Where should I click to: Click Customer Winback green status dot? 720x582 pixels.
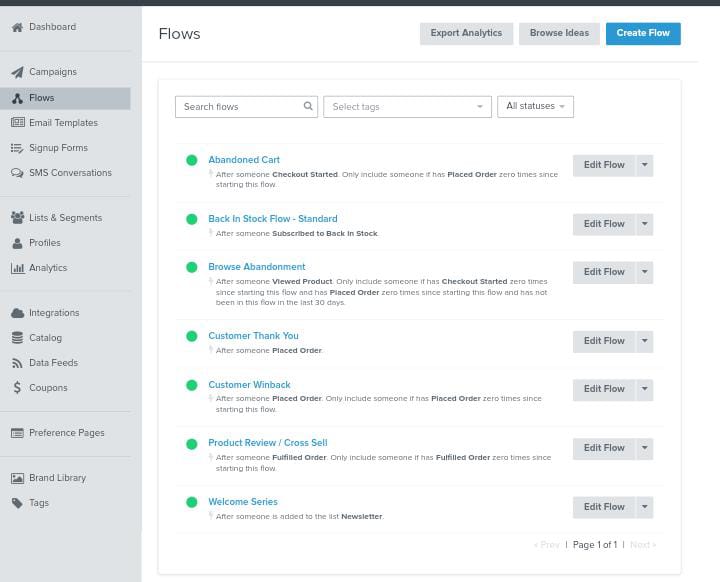tap(191, 385)
